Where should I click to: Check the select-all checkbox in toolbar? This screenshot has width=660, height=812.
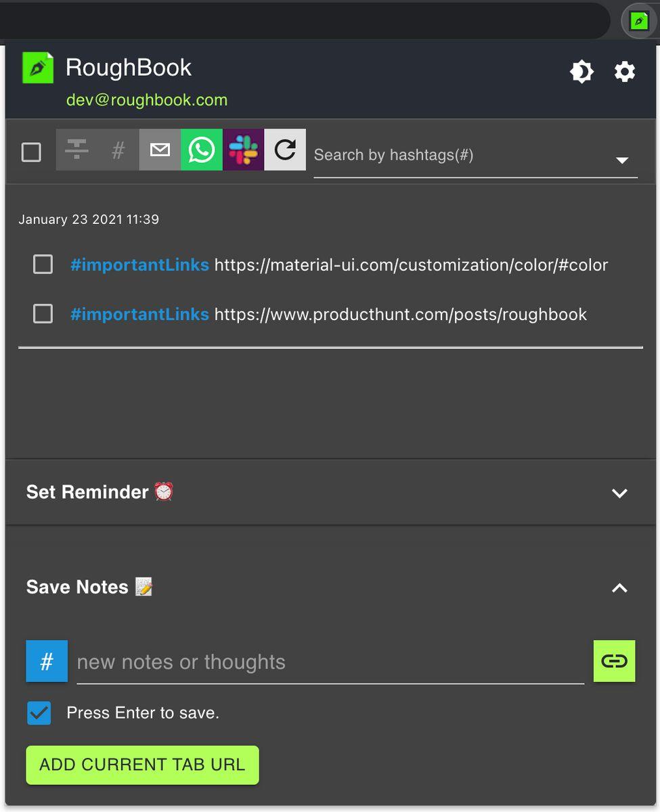coord(31,152)
